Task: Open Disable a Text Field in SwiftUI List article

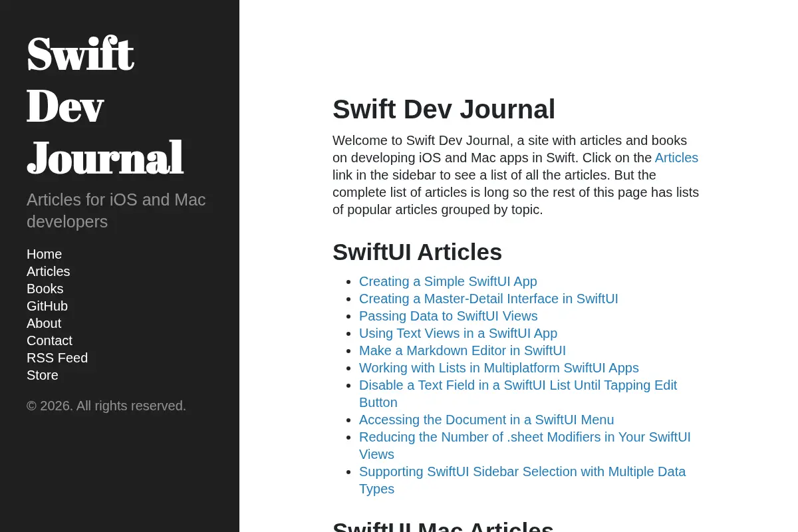Action: 518,394
